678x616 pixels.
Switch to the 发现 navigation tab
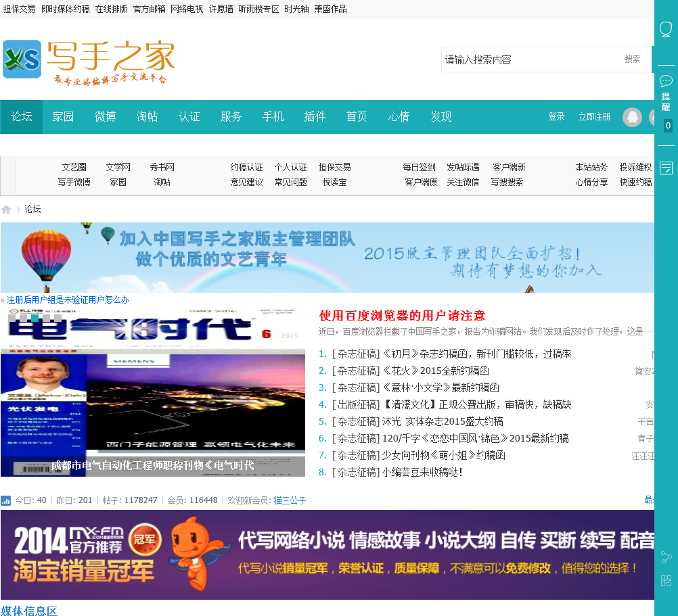(441, 116)
